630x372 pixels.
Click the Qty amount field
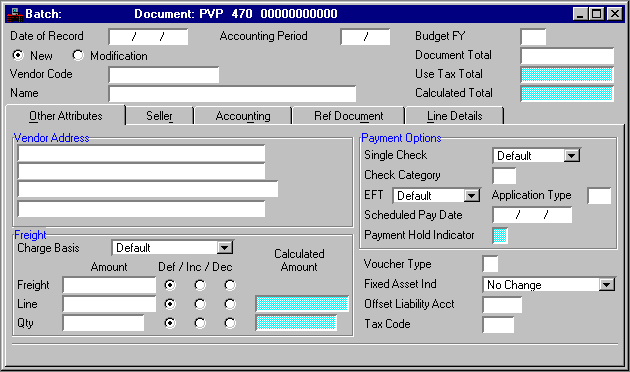(x=103, y=323)
